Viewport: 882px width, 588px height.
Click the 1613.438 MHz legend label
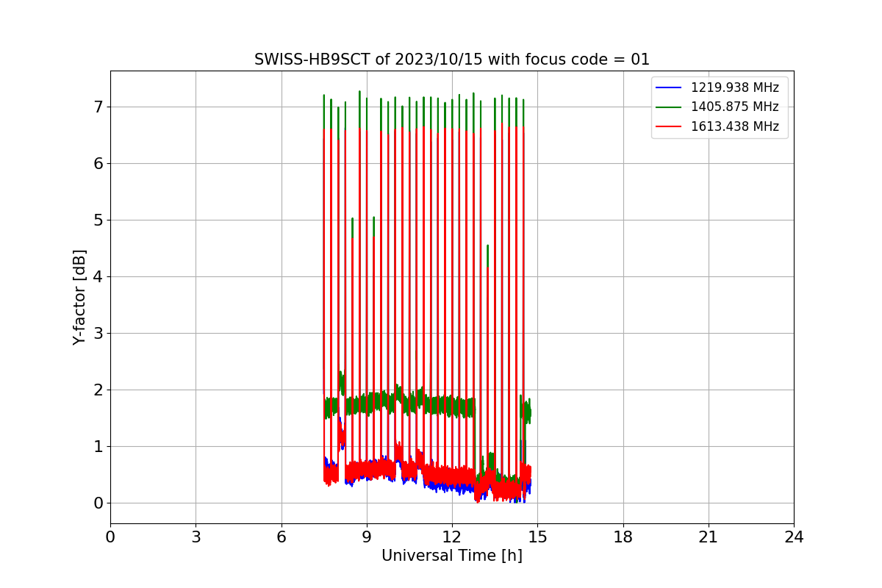point(734,126)
